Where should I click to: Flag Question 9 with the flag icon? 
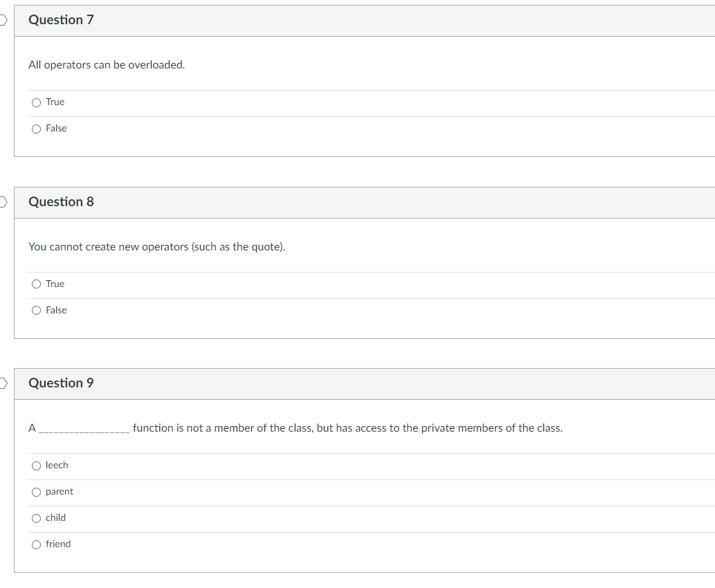tap(3, 383)
